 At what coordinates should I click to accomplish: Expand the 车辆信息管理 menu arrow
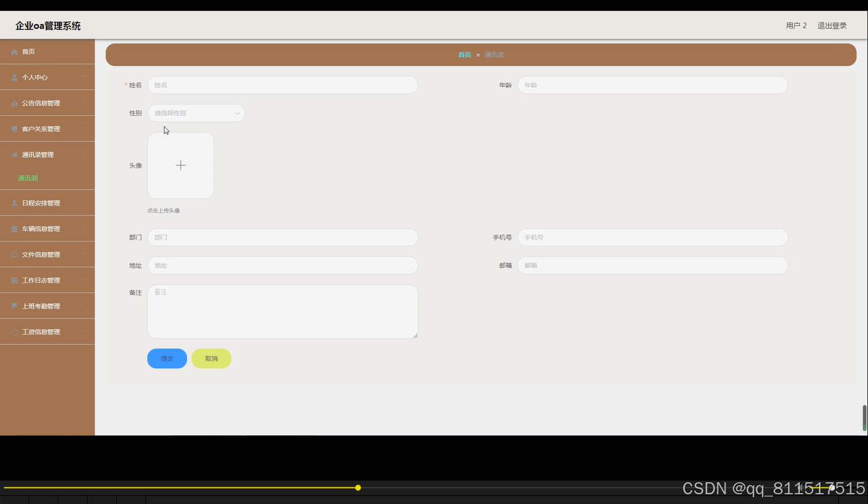tap(83, 229)
